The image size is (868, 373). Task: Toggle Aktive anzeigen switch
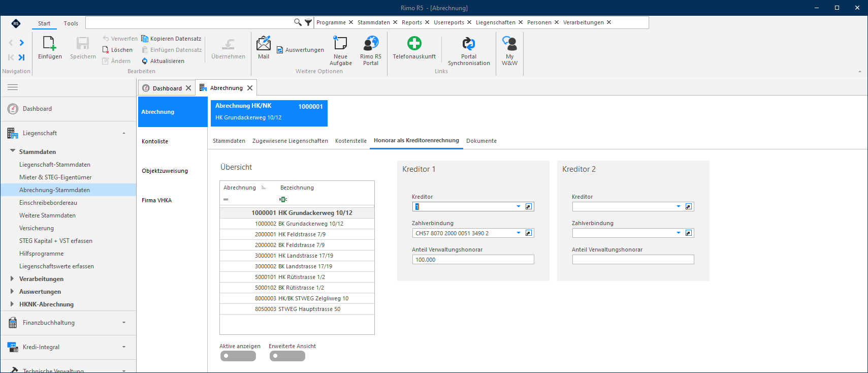coord(238,356)
